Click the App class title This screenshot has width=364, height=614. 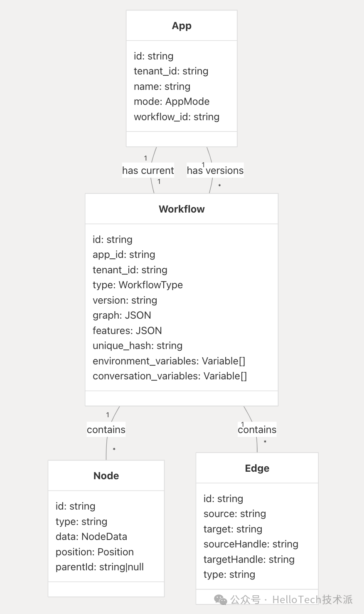182,26
